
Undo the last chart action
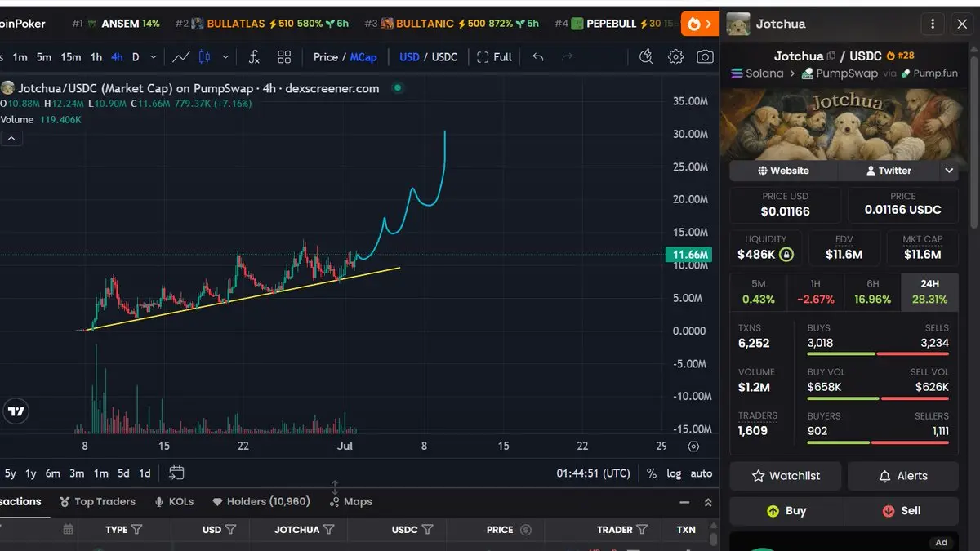click(x=537, y=57)
